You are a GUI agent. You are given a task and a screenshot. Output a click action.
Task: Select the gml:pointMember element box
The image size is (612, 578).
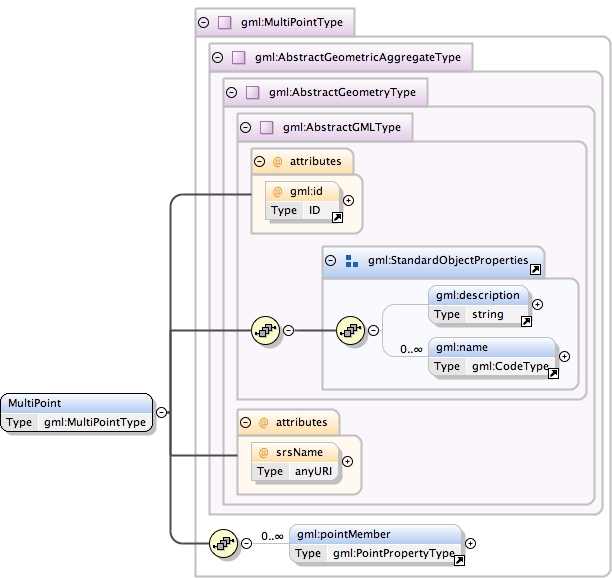point(375,544)
